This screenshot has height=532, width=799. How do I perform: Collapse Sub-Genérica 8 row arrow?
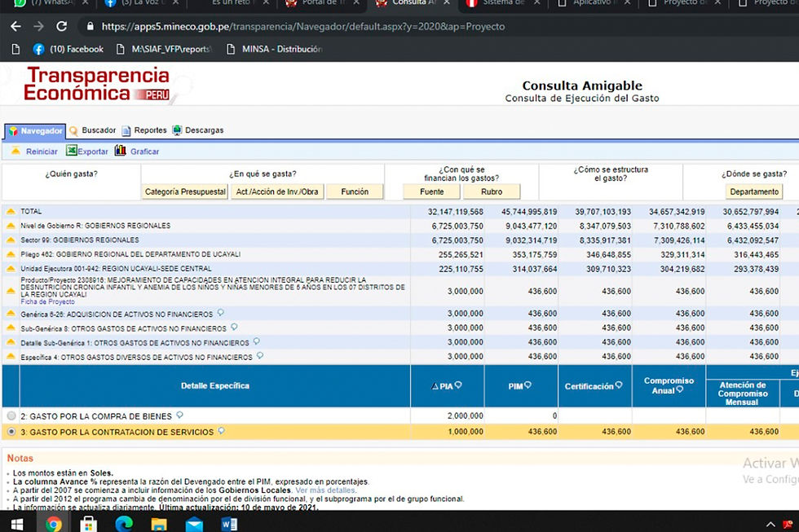[x=11, y=328]
